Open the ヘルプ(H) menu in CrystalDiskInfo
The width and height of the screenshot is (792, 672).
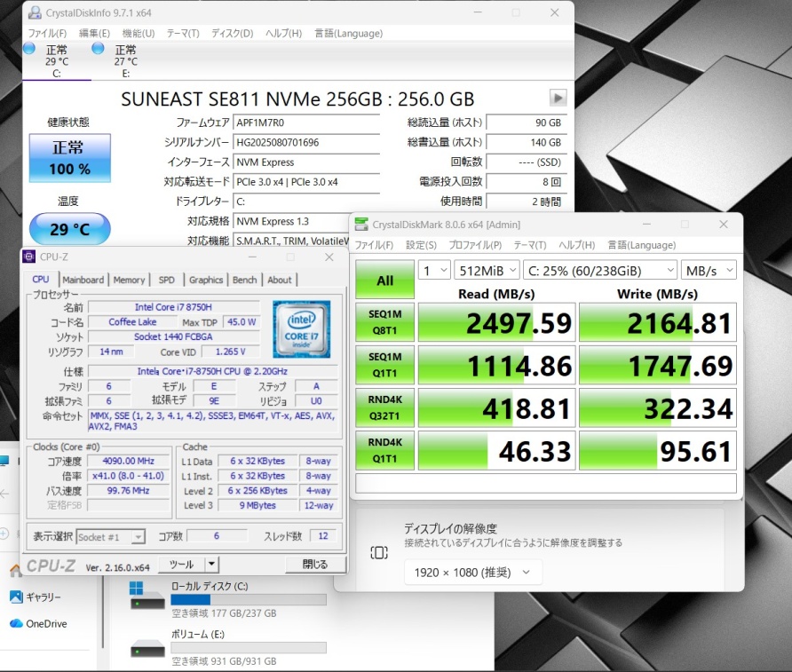click(284, 34)
